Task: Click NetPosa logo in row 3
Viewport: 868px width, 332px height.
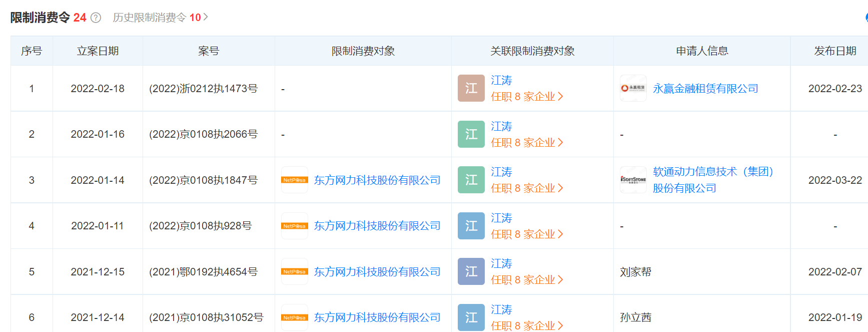Action: coord(294,180)
